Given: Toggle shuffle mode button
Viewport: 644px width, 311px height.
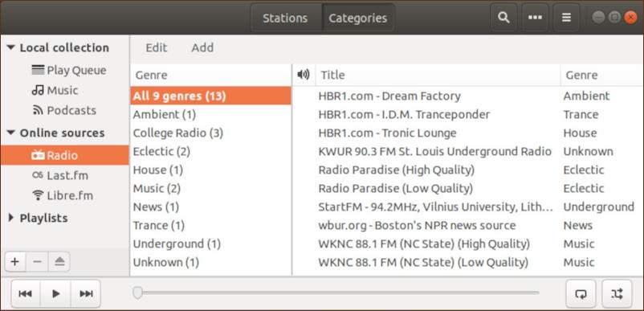Looking at the screenshot, I should pyautogui.click(x=617, y=294).
